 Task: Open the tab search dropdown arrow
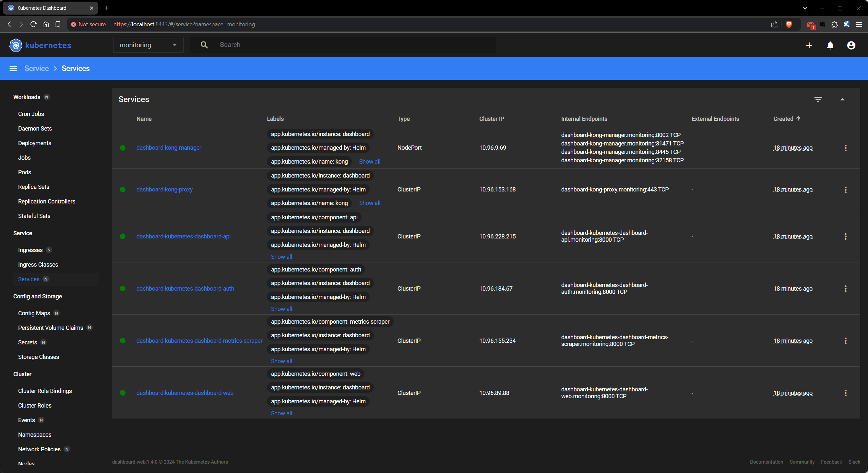805,8
